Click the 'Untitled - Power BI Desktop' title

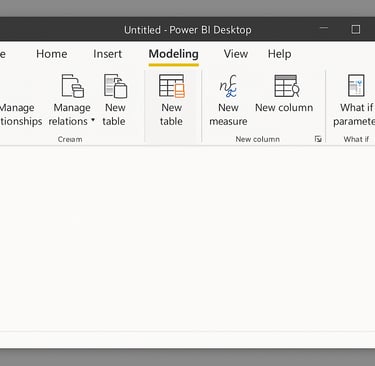(x=188, y=30)
